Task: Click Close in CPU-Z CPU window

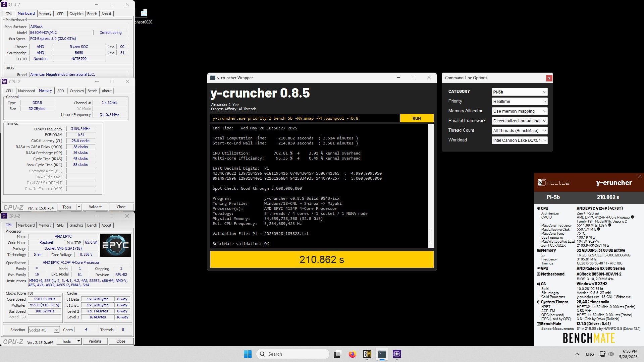Action: [x=121, y=341]
